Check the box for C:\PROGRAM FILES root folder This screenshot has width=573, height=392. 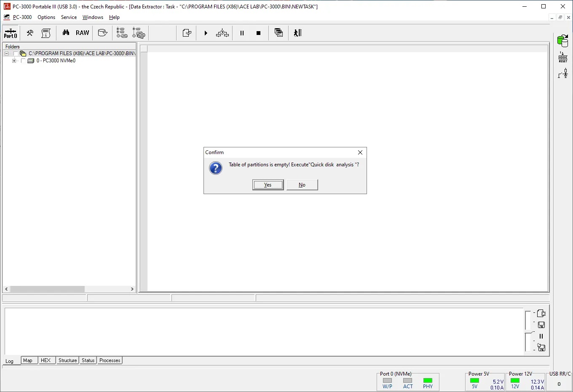(x=16, y=54)
